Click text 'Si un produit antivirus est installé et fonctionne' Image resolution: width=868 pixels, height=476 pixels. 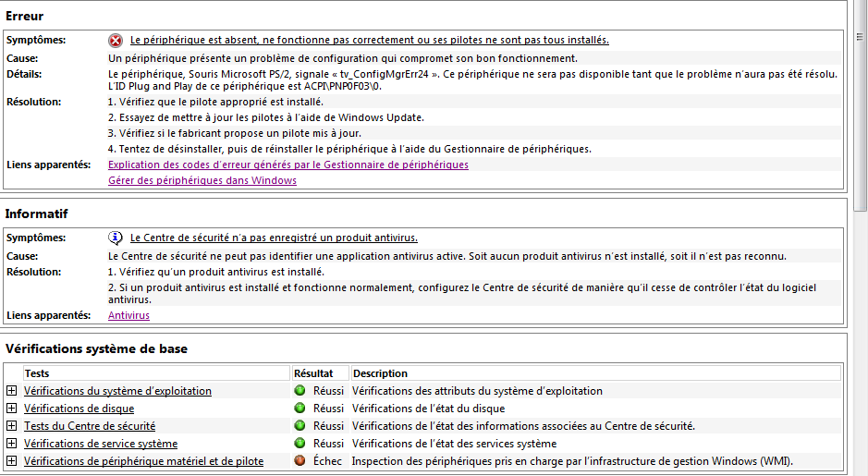[x=462, y=293]
